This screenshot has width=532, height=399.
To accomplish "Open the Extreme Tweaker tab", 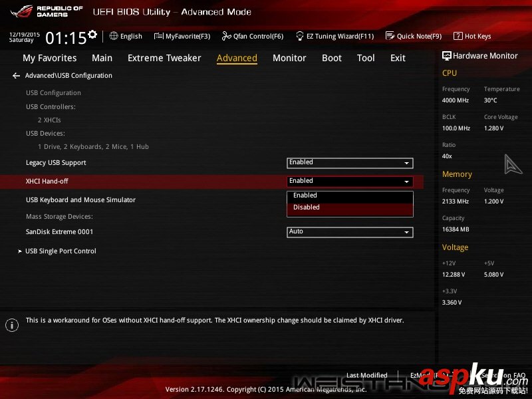I will pos(164,58).
